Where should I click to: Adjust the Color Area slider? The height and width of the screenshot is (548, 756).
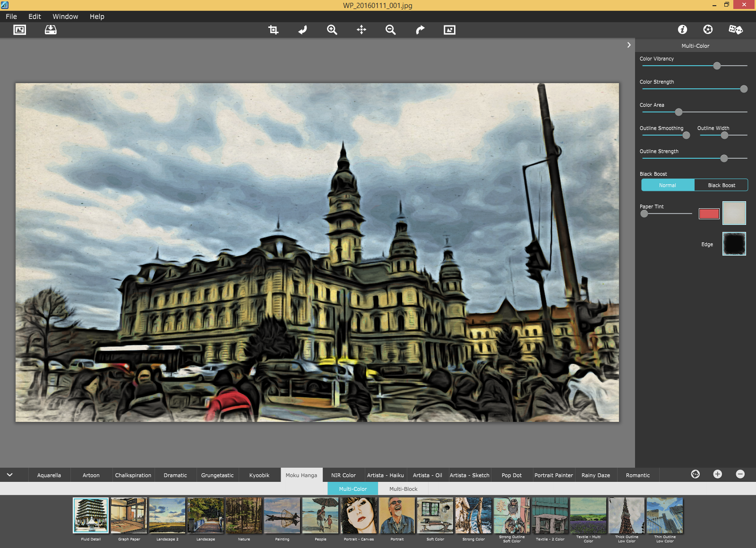[679, 112]
